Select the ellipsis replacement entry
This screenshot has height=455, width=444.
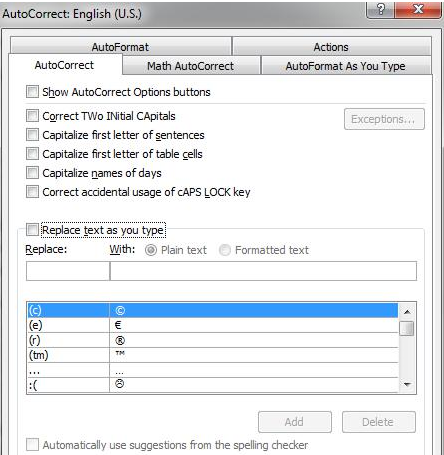tap(213, 370)
